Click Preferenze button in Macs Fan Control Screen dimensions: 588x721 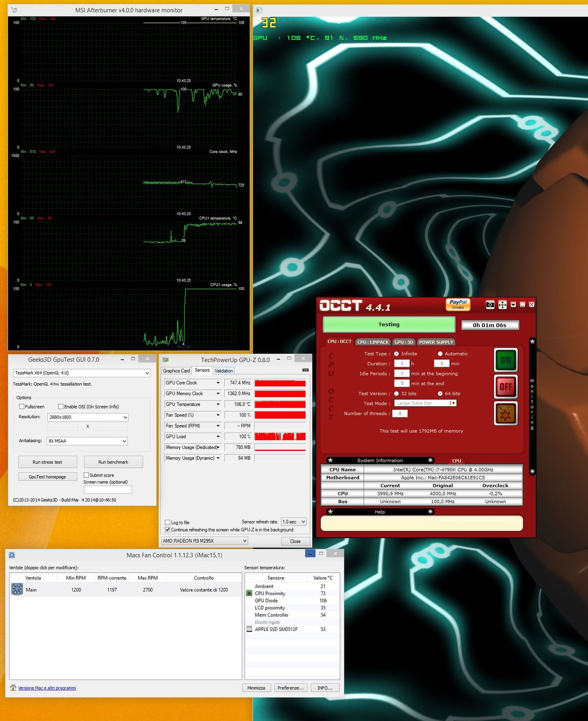tap(291, 687)
